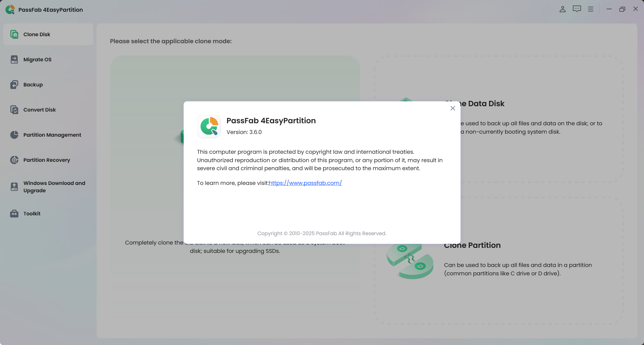Screen dimensions: 644x345
Task: Select Windows Download and Upgrade label
Action: pos(54,187)
